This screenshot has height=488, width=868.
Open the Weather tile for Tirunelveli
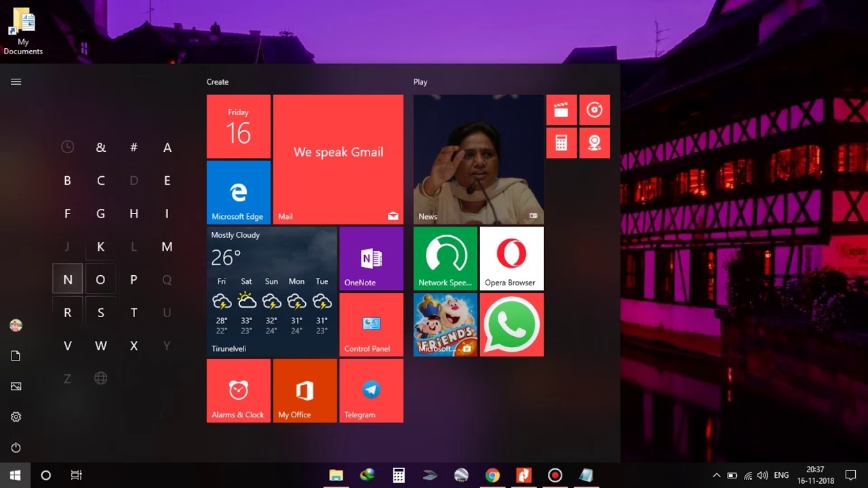click(x=272, y=292)
